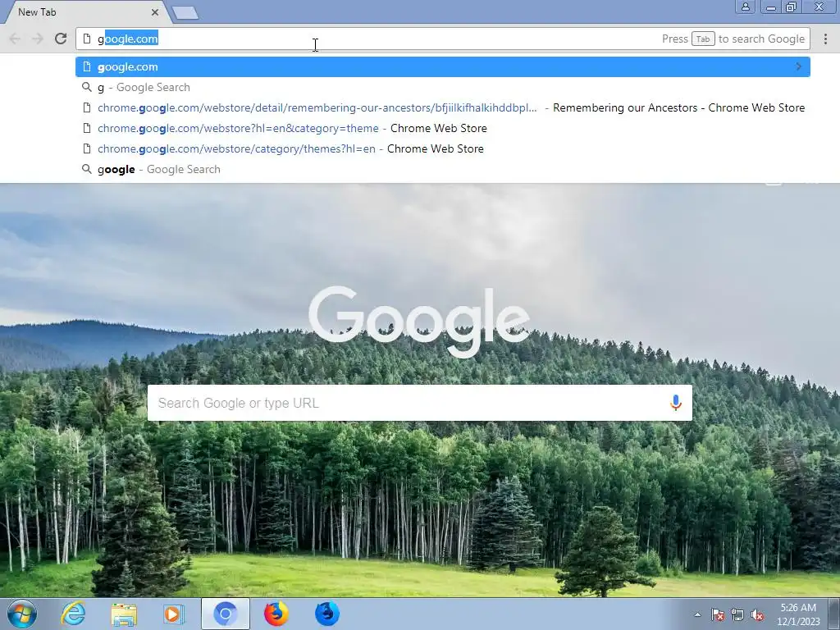Open Windows Explorer folder from taskbar

pos(124,614)
